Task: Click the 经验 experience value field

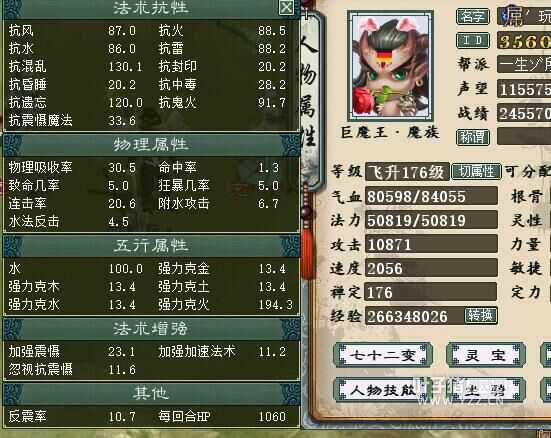Action: pos(415,316)
